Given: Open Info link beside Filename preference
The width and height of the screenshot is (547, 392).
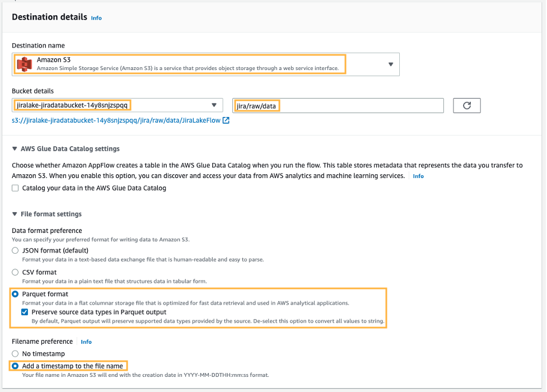Looking at the screenshot, I should point(86,342).
